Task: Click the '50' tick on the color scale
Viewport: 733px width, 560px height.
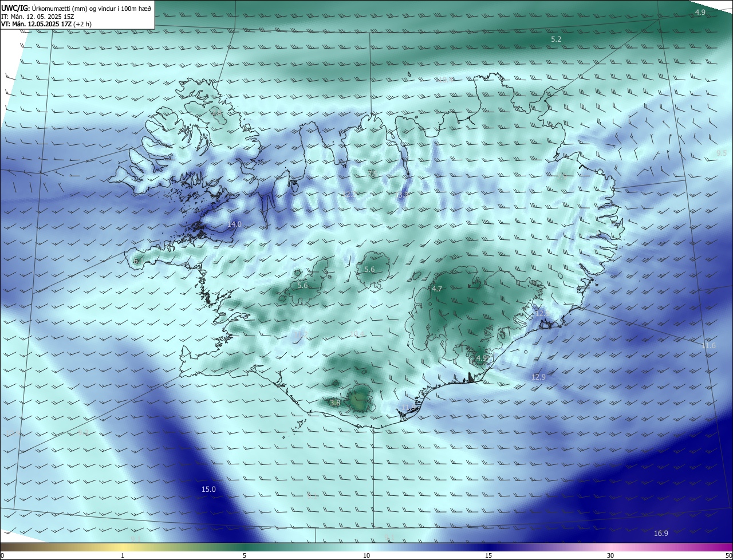Action: pos(728,555)
